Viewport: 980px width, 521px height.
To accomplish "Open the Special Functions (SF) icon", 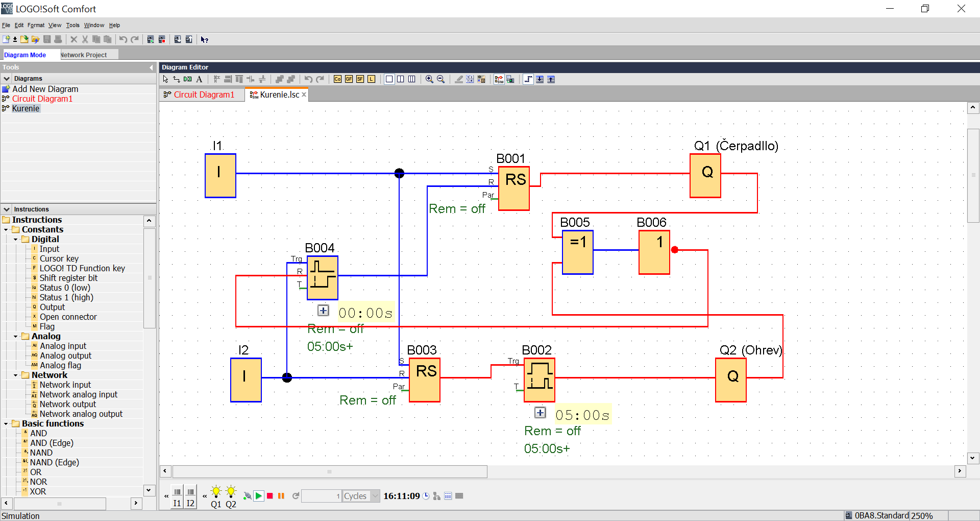I will (x=360, y=79).
